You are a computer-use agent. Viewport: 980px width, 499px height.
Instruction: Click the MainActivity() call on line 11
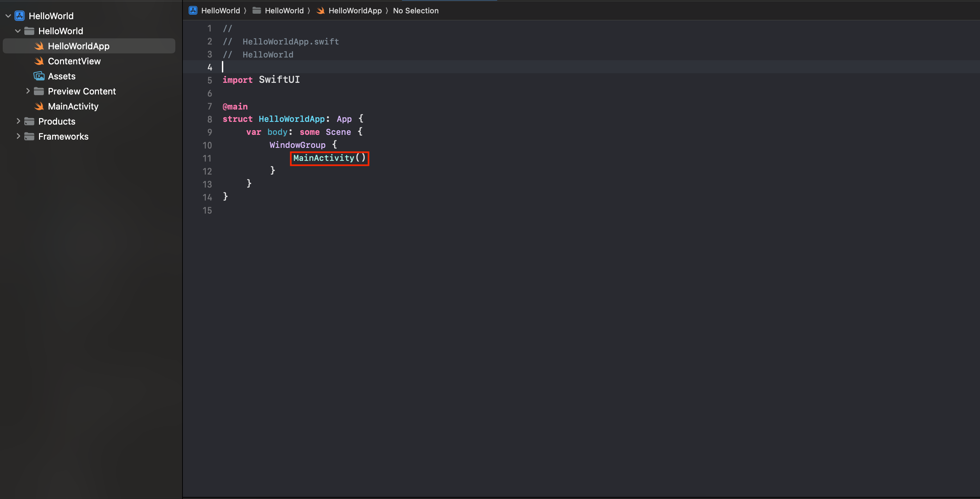click(329, 158)
